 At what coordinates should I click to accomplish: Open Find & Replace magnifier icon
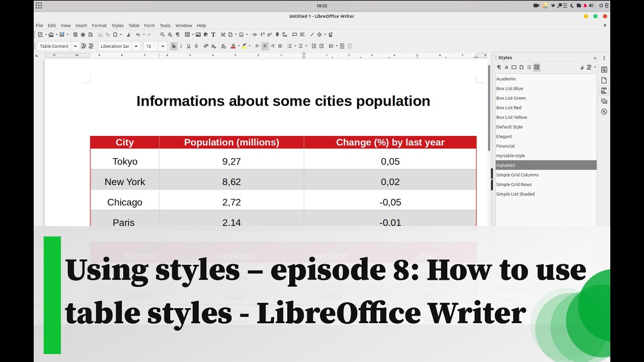pyautogui.click(x=163, y=35)
